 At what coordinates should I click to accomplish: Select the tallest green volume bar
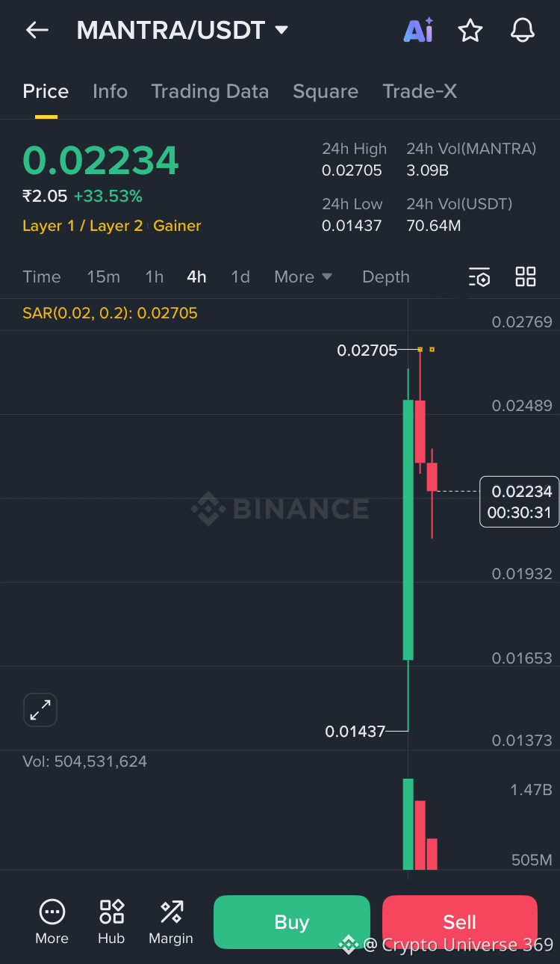[408, 824]
